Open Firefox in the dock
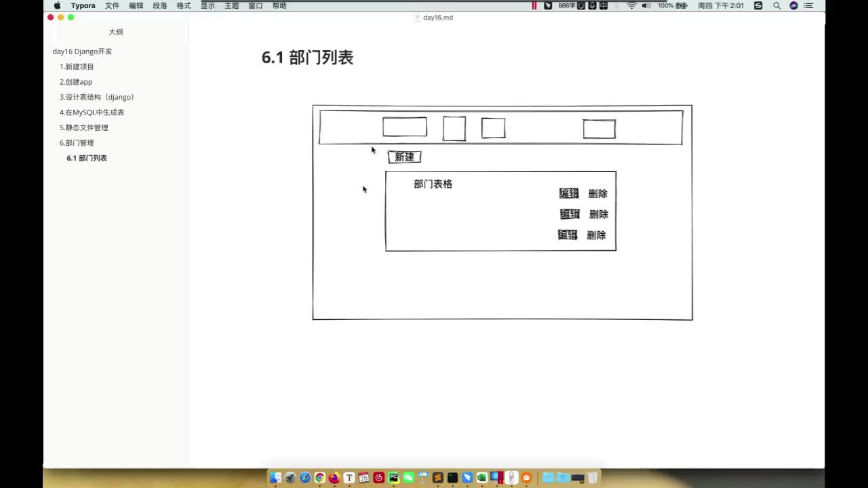Image resolution: width=868 pixels, height=488 pixels. [x=334, y=478]
